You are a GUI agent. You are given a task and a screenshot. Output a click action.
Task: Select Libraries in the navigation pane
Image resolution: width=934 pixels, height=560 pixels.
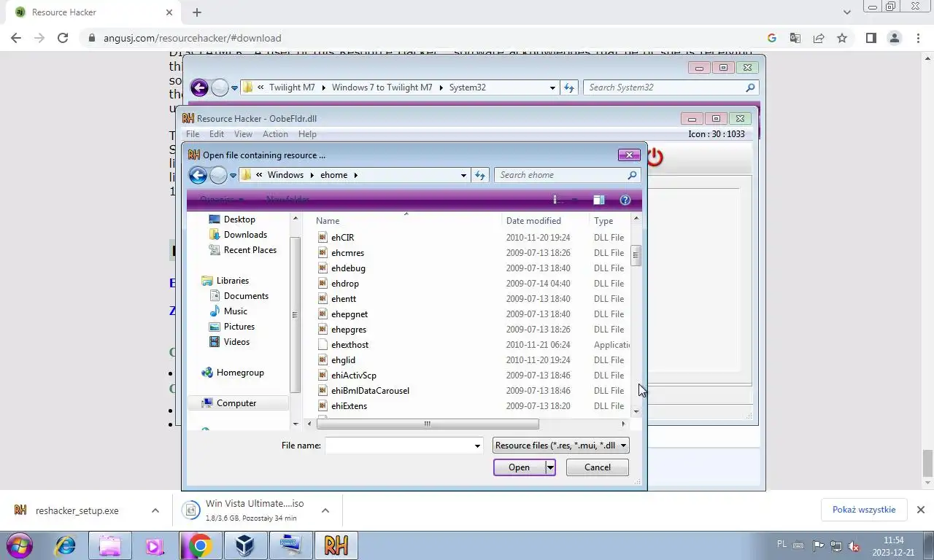232,281
